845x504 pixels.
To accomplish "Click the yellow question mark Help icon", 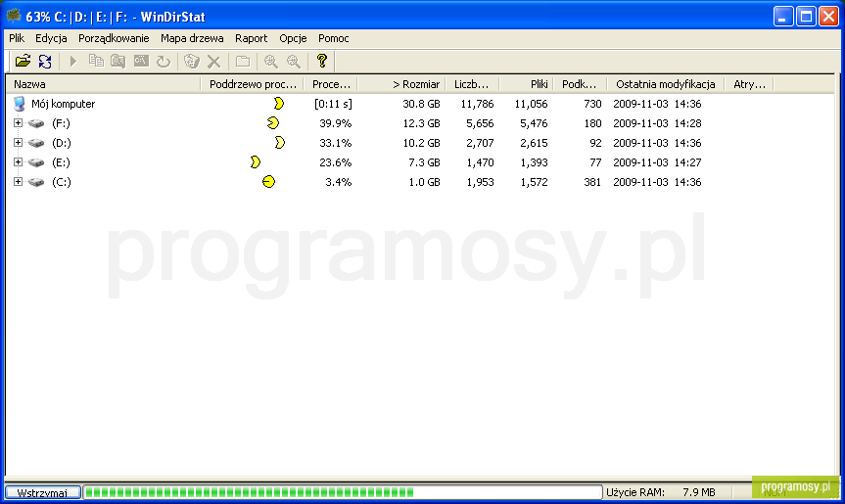I will 322,61.
